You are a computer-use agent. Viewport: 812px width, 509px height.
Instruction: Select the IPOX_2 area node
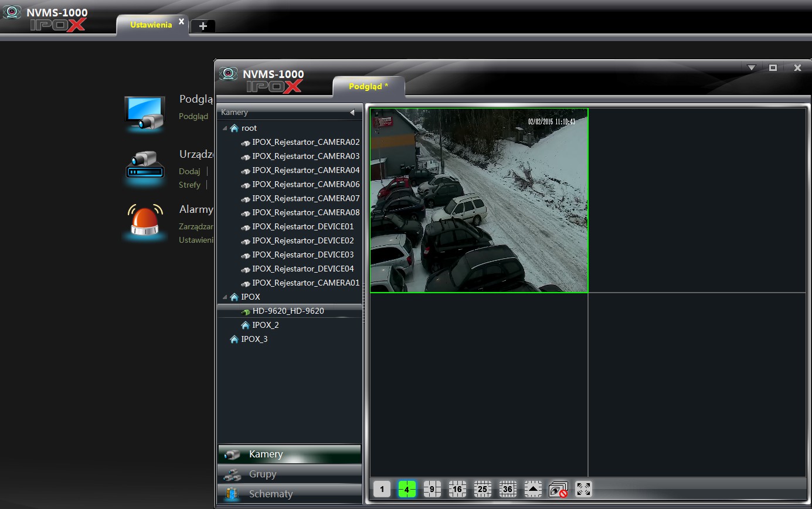click(x=265, y=325)
